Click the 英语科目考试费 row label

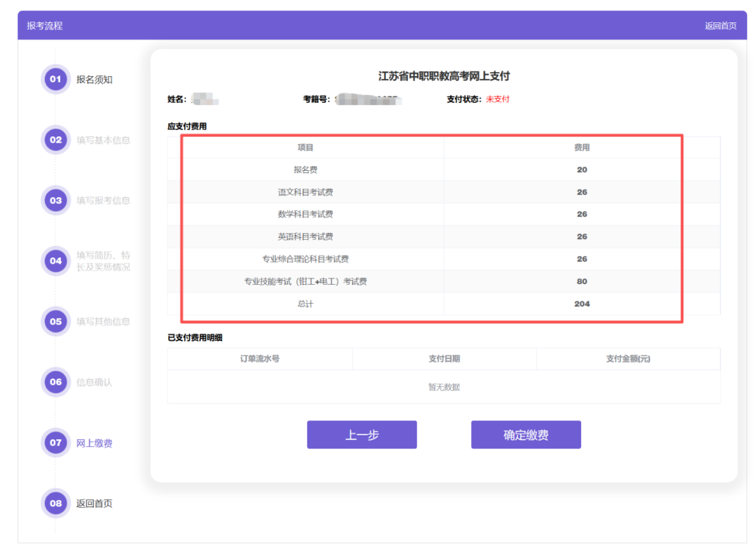305,236
